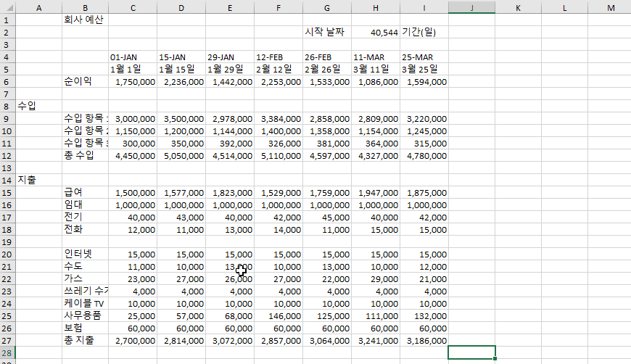Select income value 1,200,000

point(181,131)
